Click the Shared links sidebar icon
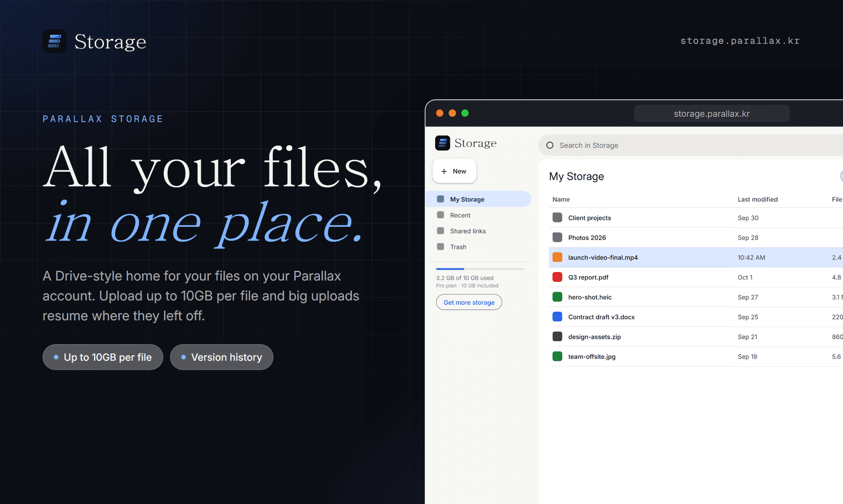The image size is (843, 504). pos(440,231)
